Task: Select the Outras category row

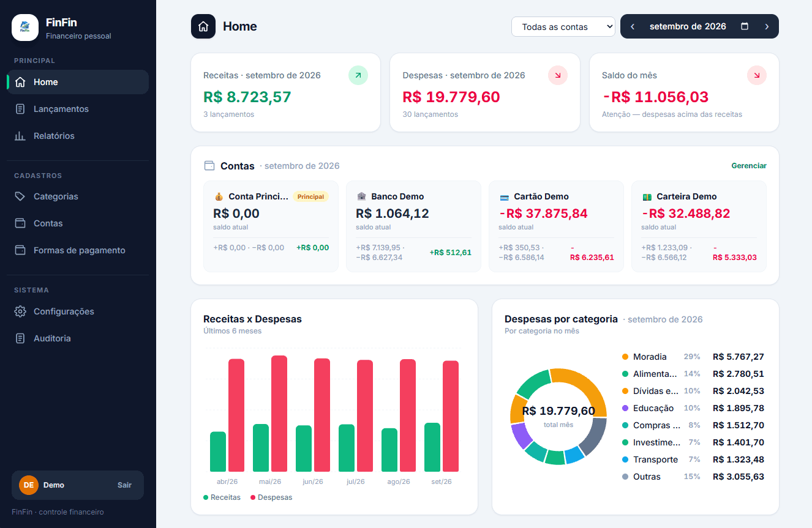Action: [x=693, y=477]
